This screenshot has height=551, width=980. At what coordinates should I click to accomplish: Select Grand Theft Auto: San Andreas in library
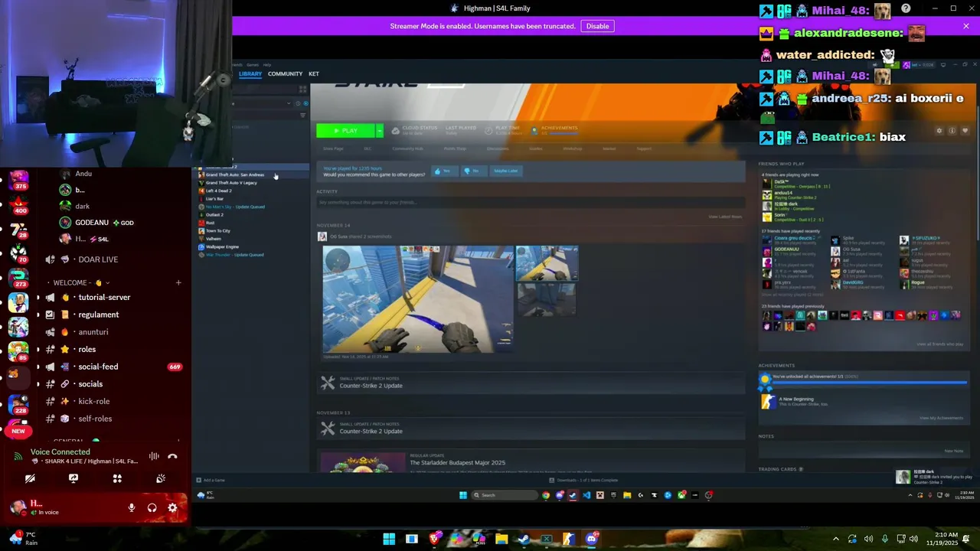point(234,174)
